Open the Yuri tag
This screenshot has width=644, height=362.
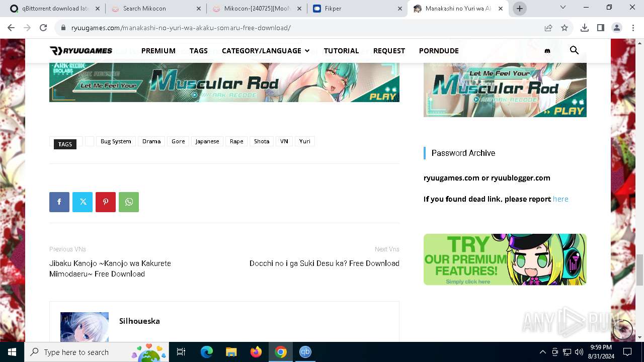305,141
